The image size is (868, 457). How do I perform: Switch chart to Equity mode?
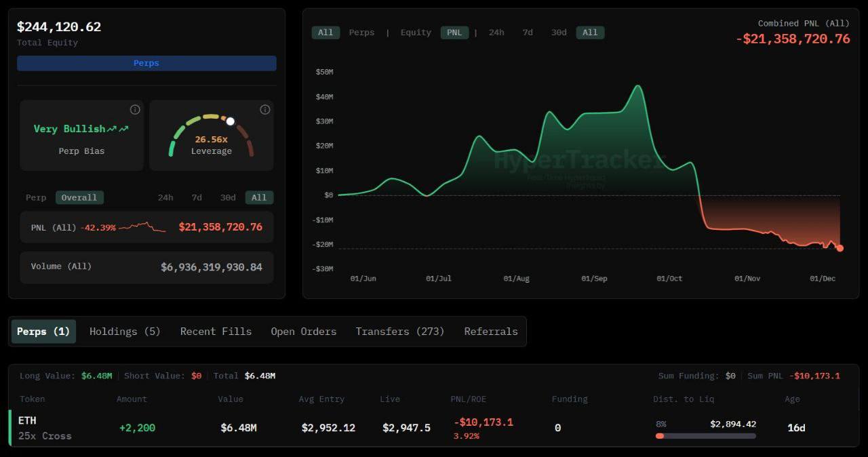pyautogui.click(x=416, y=33)
